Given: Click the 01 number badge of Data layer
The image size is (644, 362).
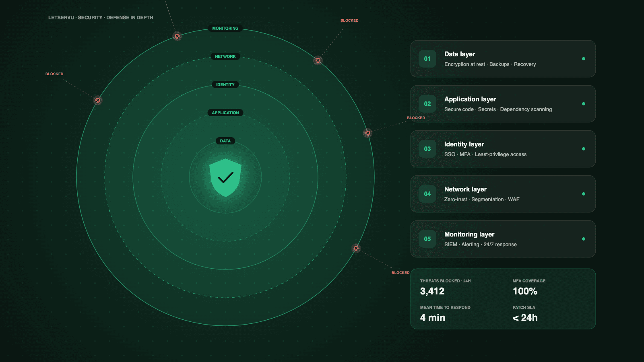Looking at the screenshot, I should click(427, 59).
